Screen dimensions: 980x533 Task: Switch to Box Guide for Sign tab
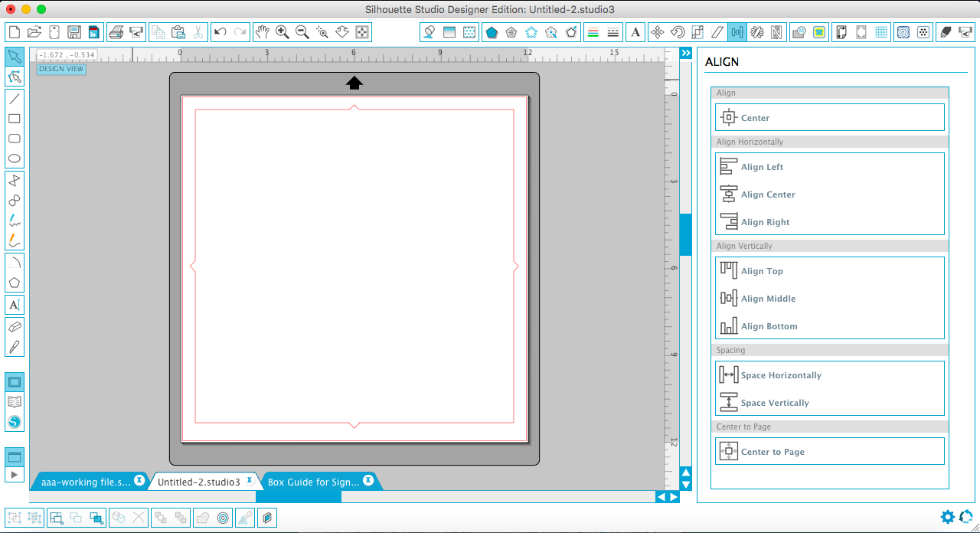pos(313,482)
